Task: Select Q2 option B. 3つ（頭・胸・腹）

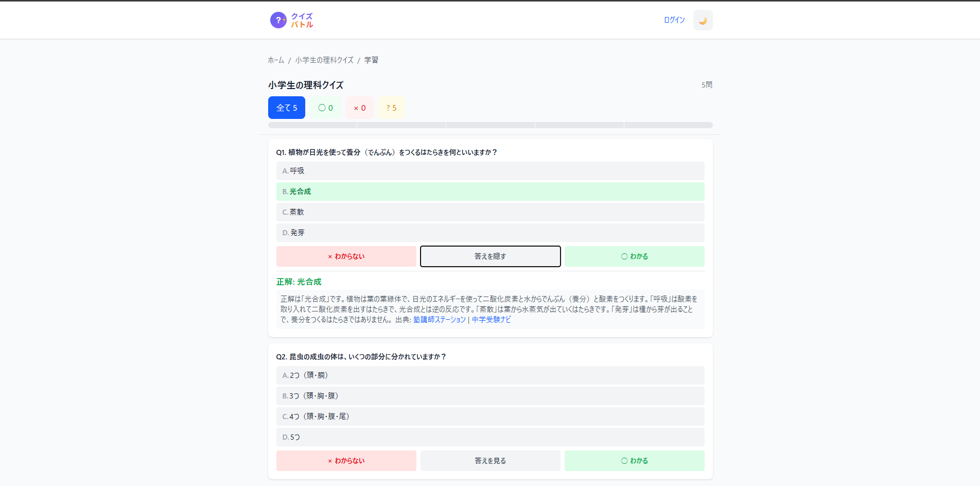Action: click(490, 396)
